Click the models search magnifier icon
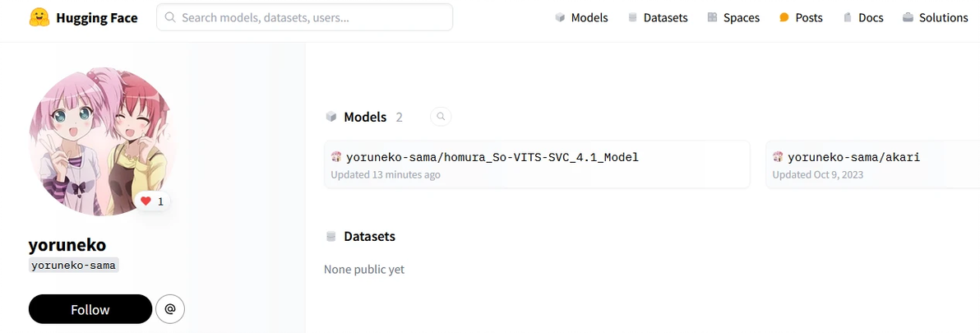This screenshot has width=980, height=333. point(441,117)
